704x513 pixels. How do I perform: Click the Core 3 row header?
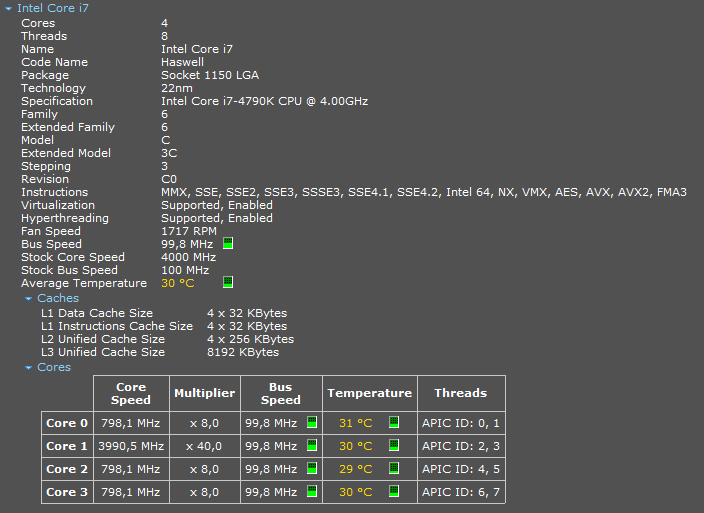pos(67,492)
